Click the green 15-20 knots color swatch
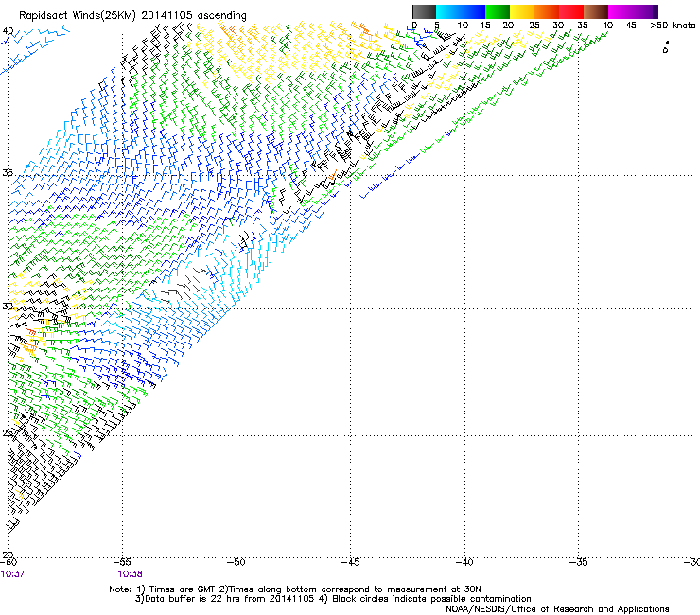The height and width of the screenshot is (615, 700). [x=498, y=11]
